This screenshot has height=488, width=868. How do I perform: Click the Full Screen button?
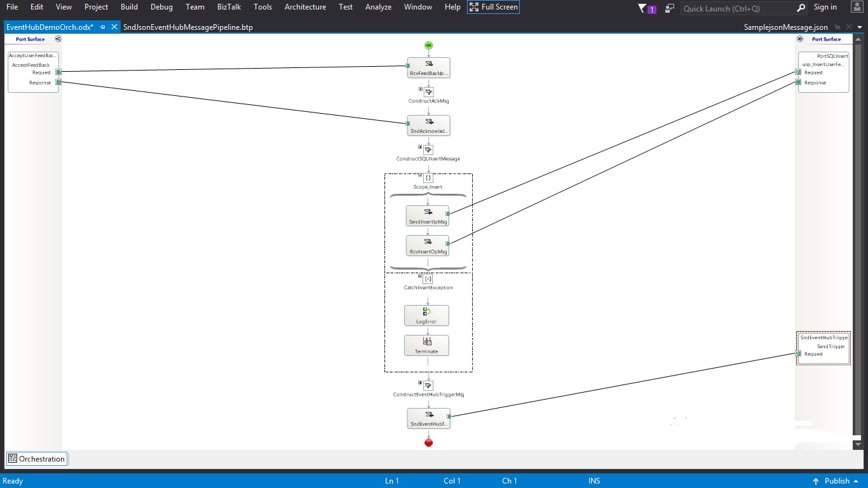[x=493, y=7]
